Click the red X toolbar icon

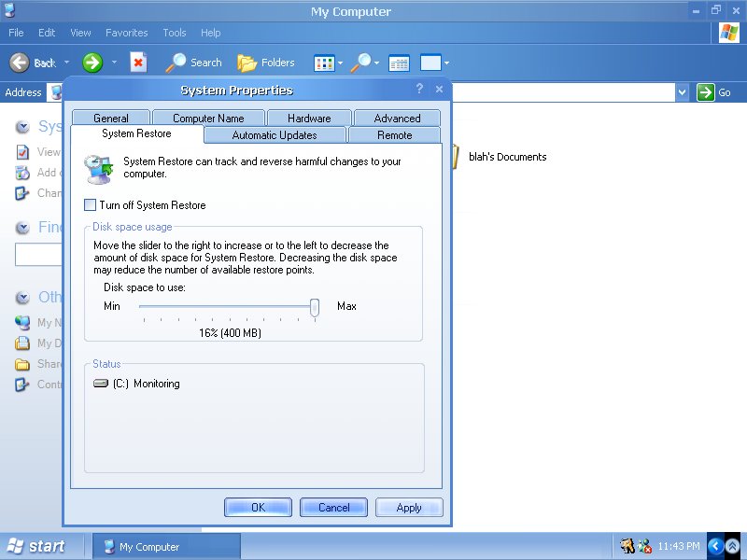[138, 63]
